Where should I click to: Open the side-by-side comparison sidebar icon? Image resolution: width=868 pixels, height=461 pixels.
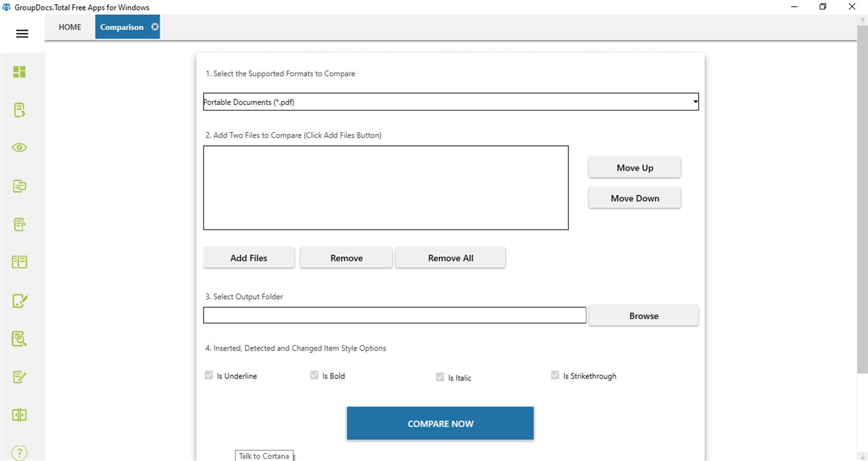click(20, 415)
